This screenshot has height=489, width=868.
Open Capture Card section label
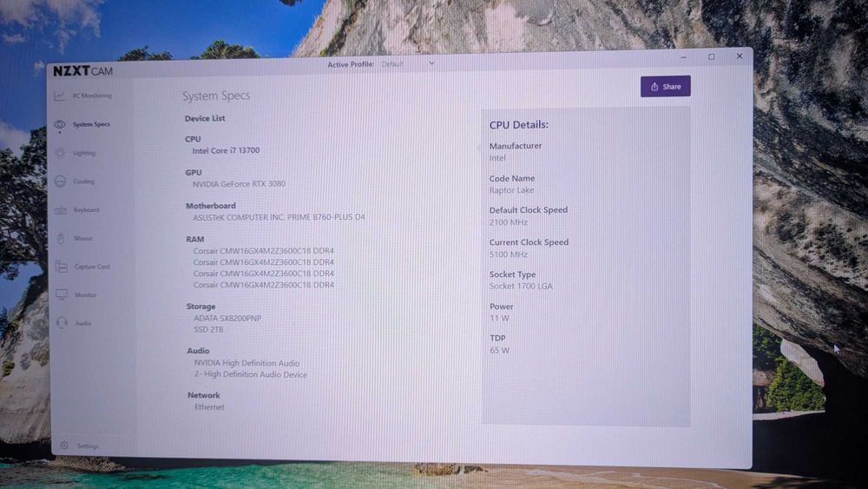click(92, 267)
